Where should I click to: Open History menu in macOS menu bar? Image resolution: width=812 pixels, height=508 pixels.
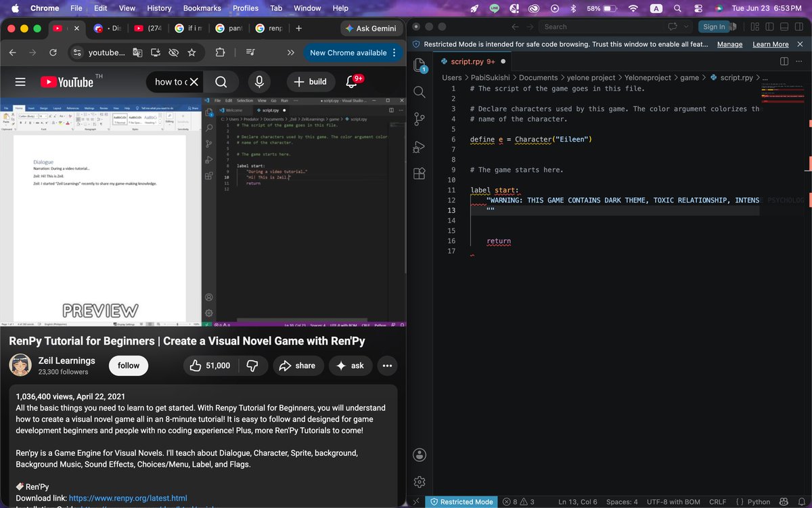coord(159,8)
